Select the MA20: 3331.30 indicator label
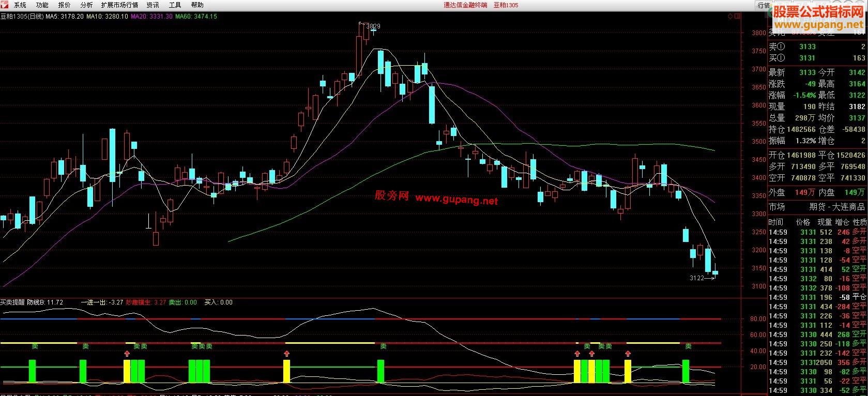Viewport: 868px width, 396px height. (151, 17)
